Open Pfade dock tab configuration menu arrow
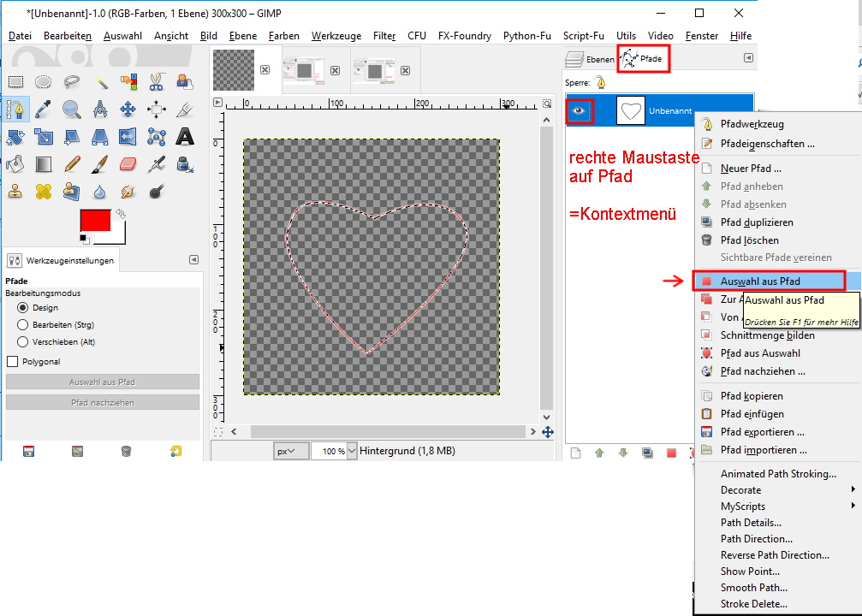Image resolution: width=862 pixels, height=616 pixels. click(748, 57)
